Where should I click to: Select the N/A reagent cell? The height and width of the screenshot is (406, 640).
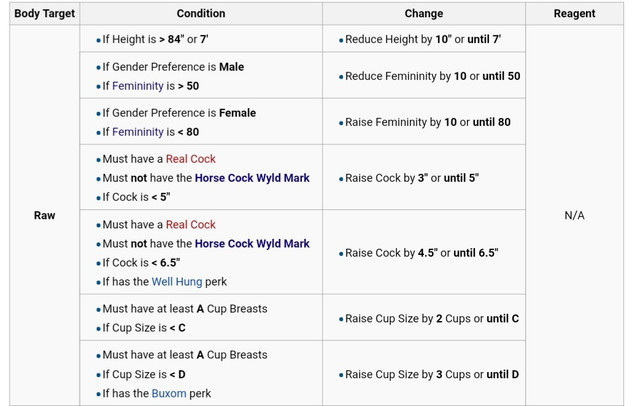[x=574, y=215]
